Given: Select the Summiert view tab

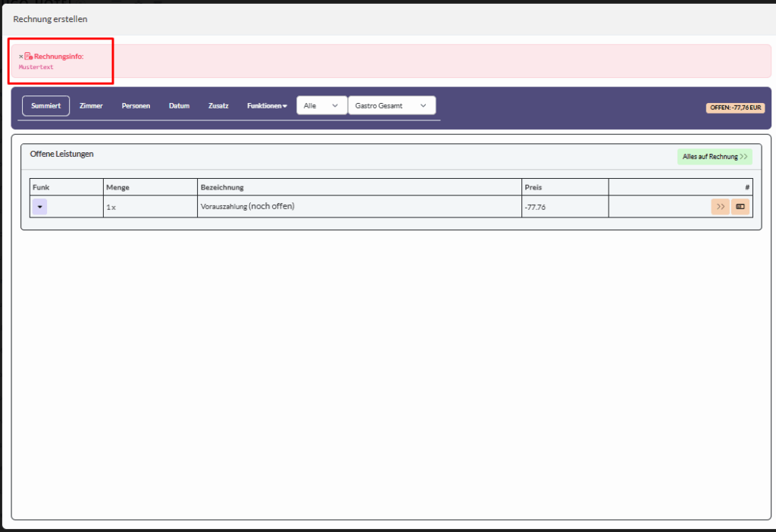Looking at the screenshot, I should click(46, 106).
